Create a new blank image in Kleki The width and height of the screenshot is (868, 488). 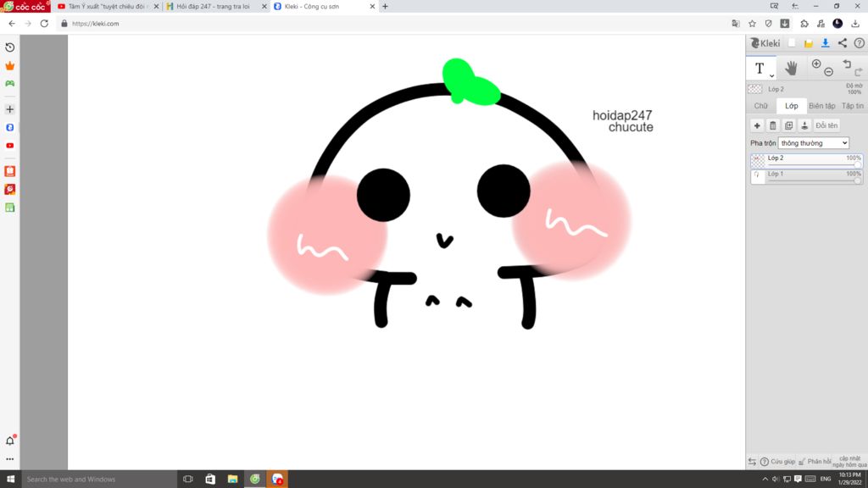click(793, 43)
